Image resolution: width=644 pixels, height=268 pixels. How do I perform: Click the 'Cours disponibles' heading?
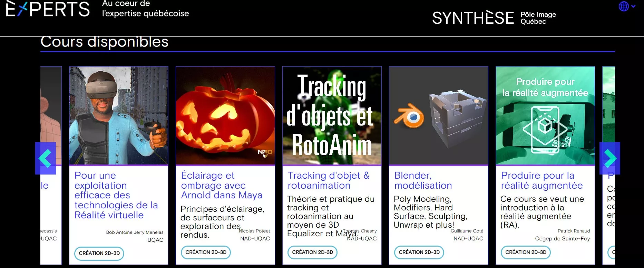click(104, 42)
